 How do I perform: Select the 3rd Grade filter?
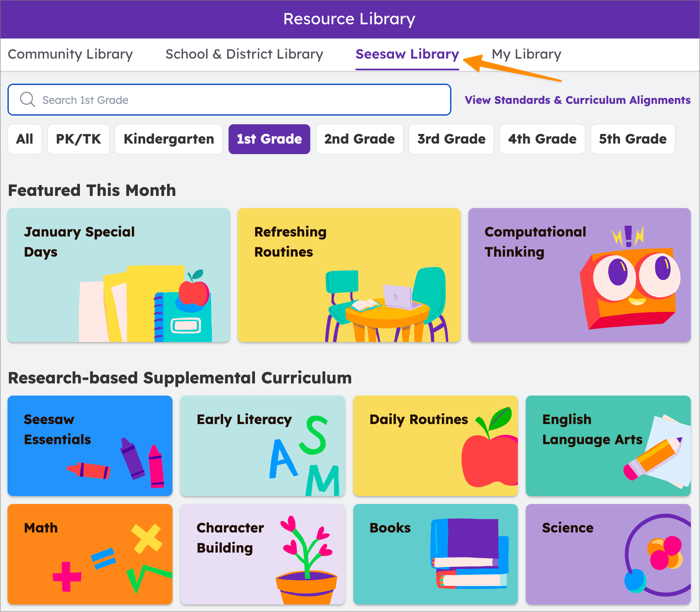451,139
